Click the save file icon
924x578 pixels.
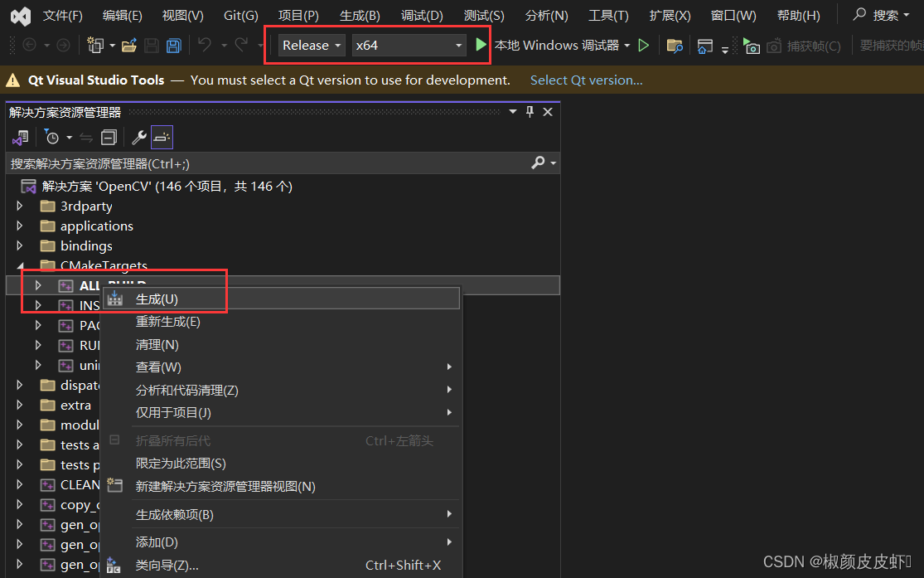pos(152,46)
